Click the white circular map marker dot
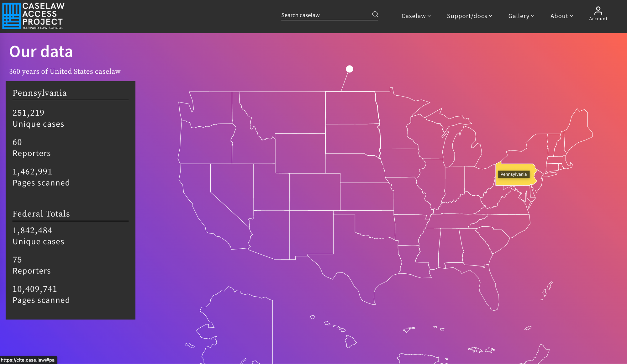Image resolution: width=627 pixels, height=364 pixels. click(x=349, y=69)
